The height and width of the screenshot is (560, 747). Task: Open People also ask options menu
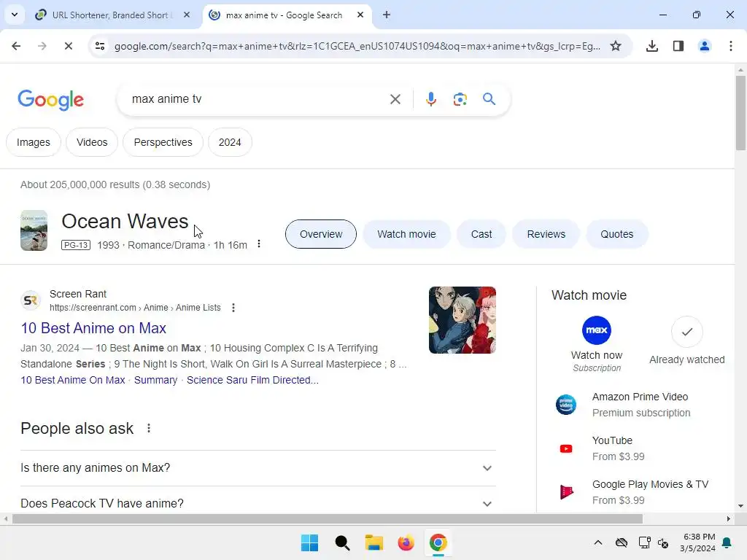point(149,428)
